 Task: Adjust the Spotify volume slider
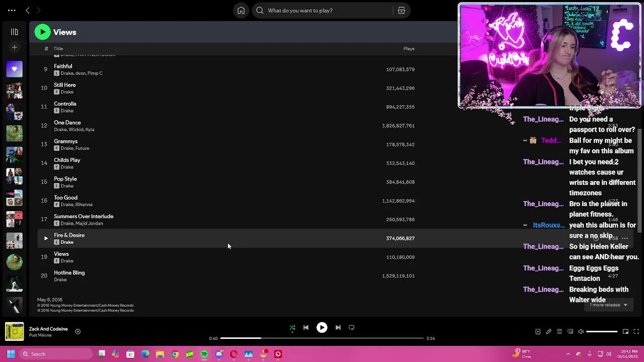pyautogui.click(x=602, y=332)
